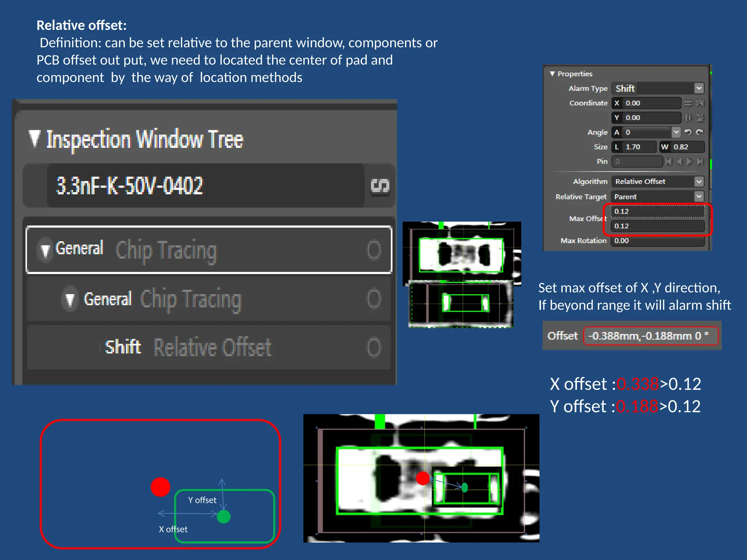Click the Offset result value -0.388mm,-0.188mm
Viewport: 747px width, 560px height.
[651, 336]
